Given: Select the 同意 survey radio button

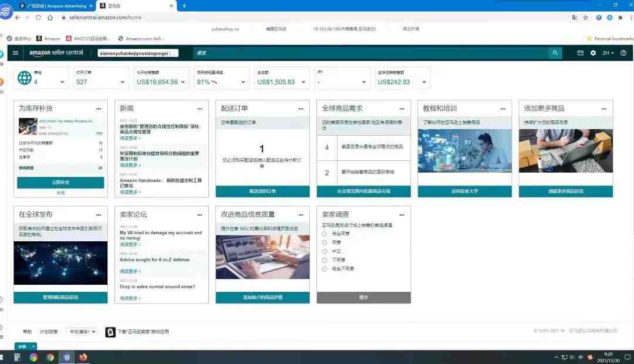Looking at the screenshot, I should point(324,242).
